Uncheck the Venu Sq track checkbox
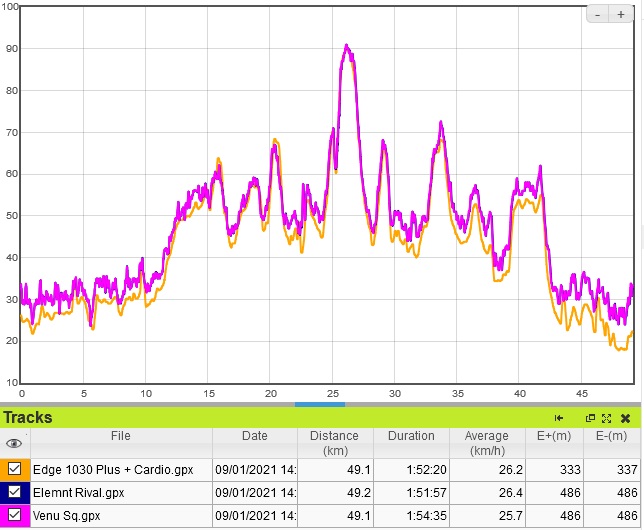This screenshot has height=530, width=644. click(x=14, y=515)
